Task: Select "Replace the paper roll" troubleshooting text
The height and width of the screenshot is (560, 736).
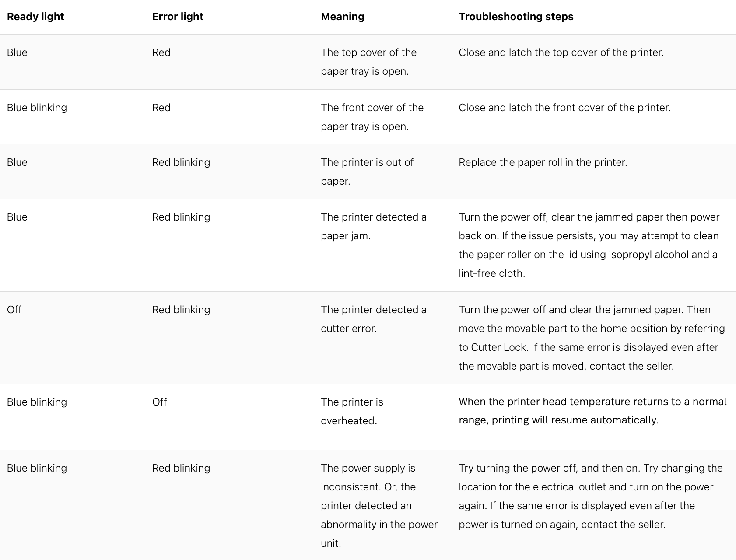Action: pyautogui.click(x=543, y=162)
